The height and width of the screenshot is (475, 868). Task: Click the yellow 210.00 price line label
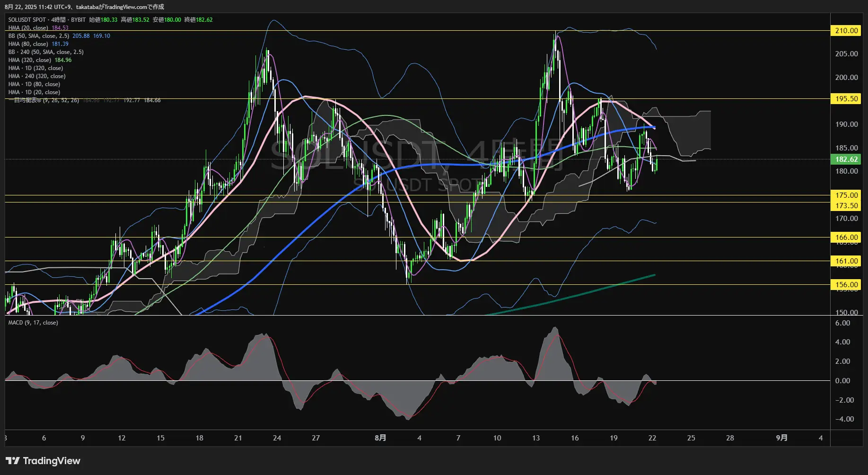click(x=846, y=31)
